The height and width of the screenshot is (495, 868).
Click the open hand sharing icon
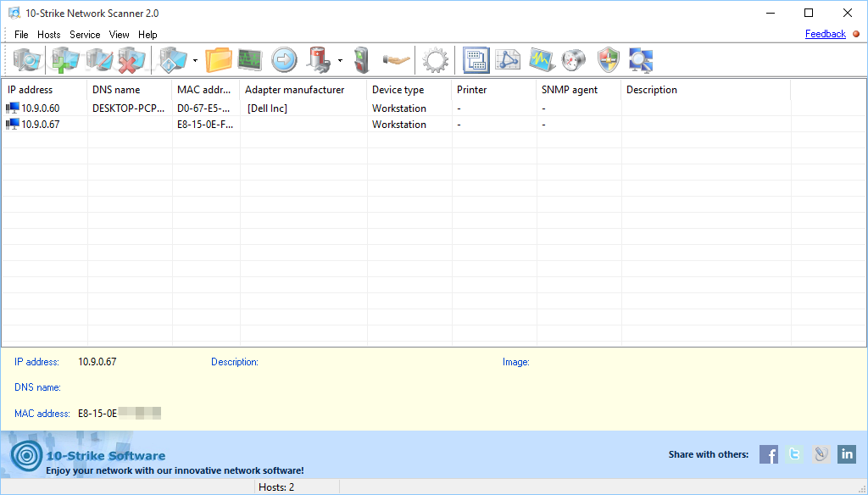[397, 60]
